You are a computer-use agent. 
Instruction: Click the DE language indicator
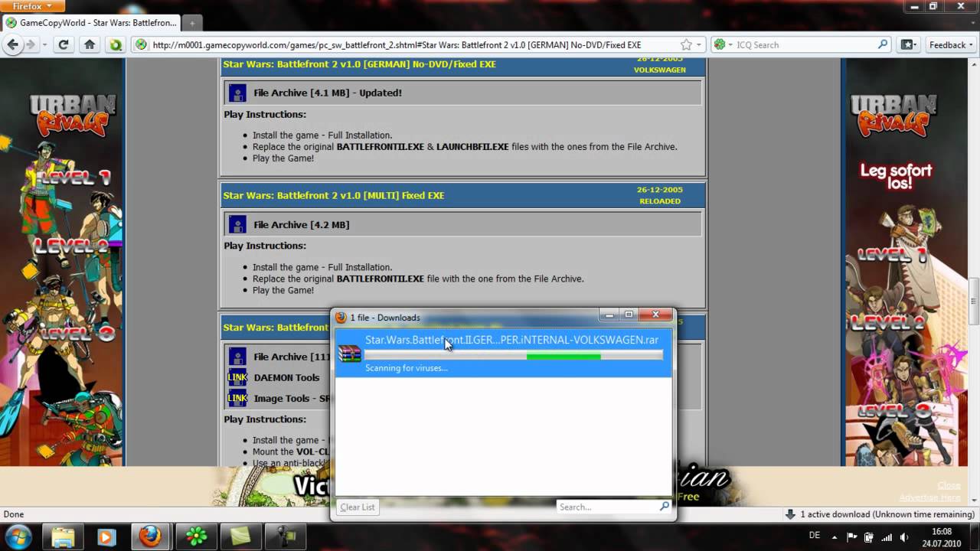(x=815, y=536)
